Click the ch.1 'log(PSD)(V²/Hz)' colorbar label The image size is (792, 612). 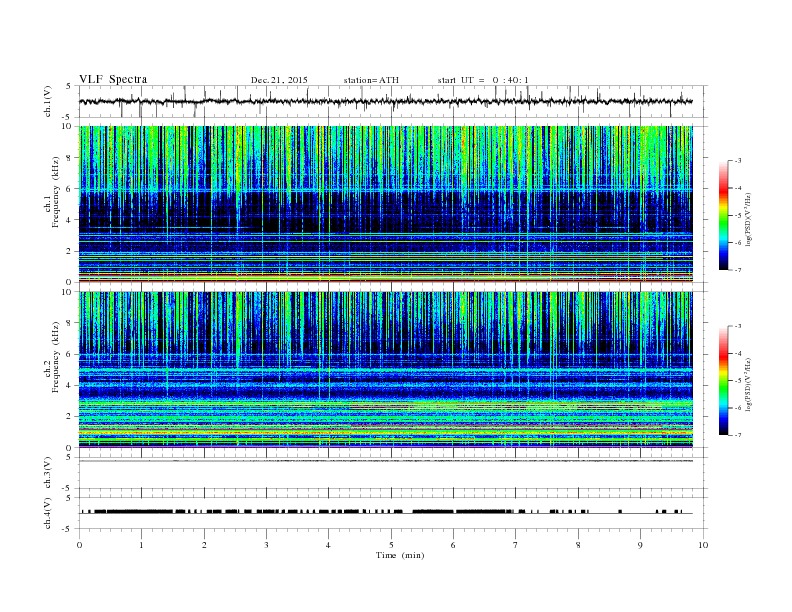tap(749, 220)
